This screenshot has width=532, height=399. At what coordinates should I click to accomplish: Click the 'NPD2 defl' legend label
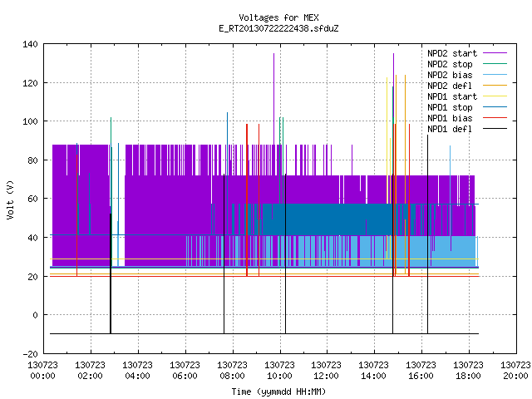click(450, 86)
